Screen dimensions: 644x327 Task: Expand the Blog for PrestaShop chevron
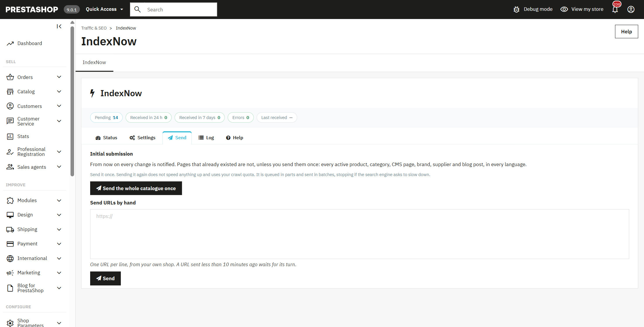point(59,288)
